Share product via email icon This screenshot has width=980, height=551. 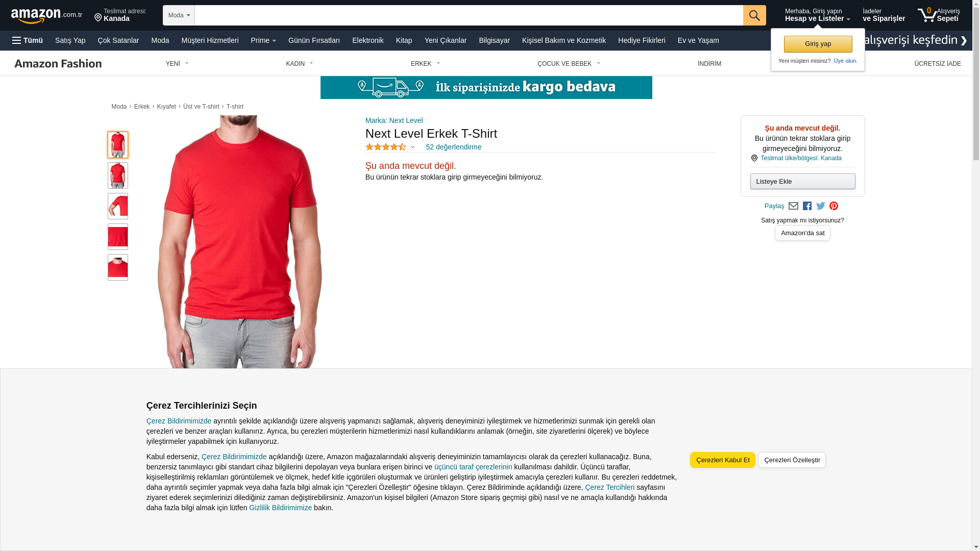(x=793, y=206)
